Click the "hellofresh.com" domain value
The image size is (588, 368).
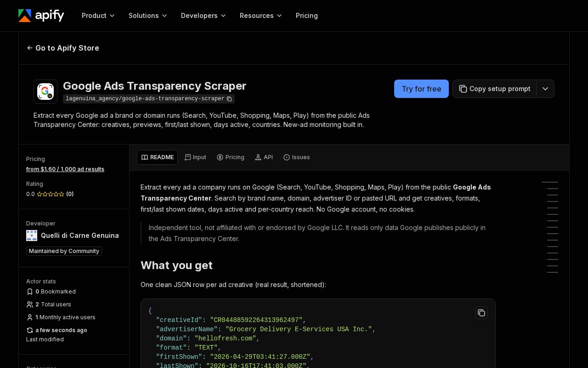225,339
